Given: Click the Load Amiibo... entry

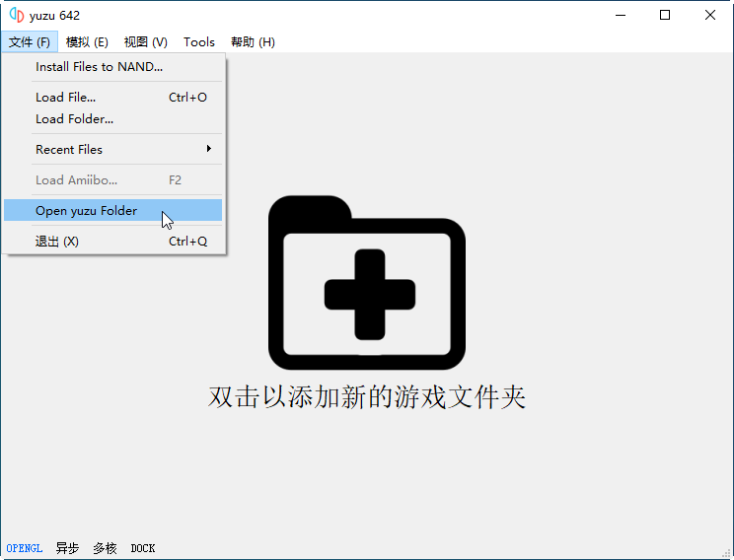Looking at the screenshot, I should pos(112,180).
